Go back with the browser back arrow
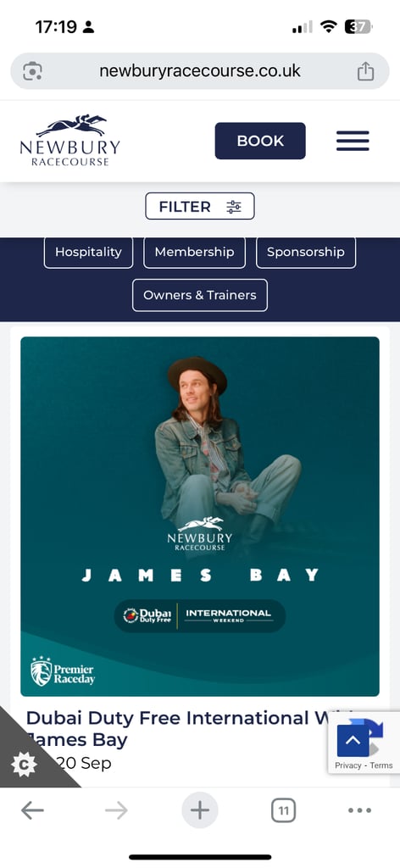The height and width of the screenshot is (868, 400). tap(32, 810)
